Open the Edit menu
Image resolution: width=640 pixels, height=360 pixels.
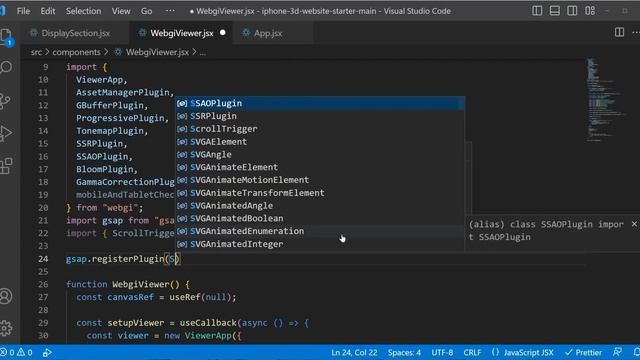point(47,11)
